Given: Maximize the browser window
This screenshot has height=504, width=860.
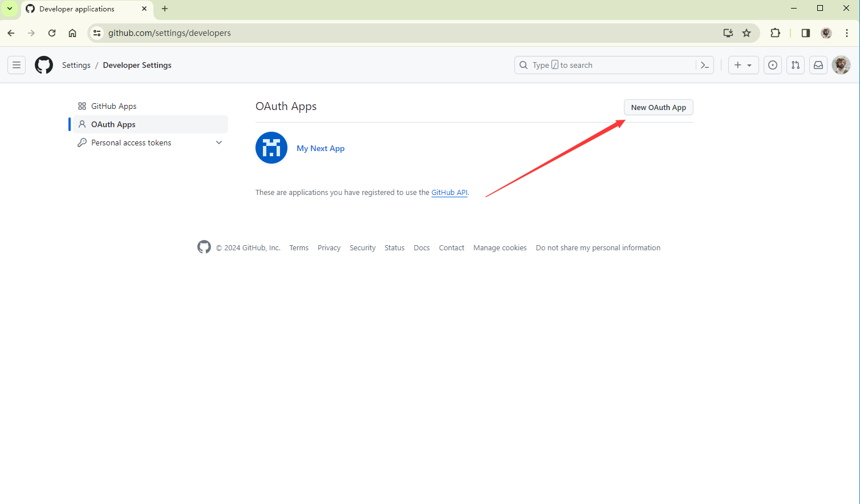Looking at the screenshot, I should (x=820, y=8).
